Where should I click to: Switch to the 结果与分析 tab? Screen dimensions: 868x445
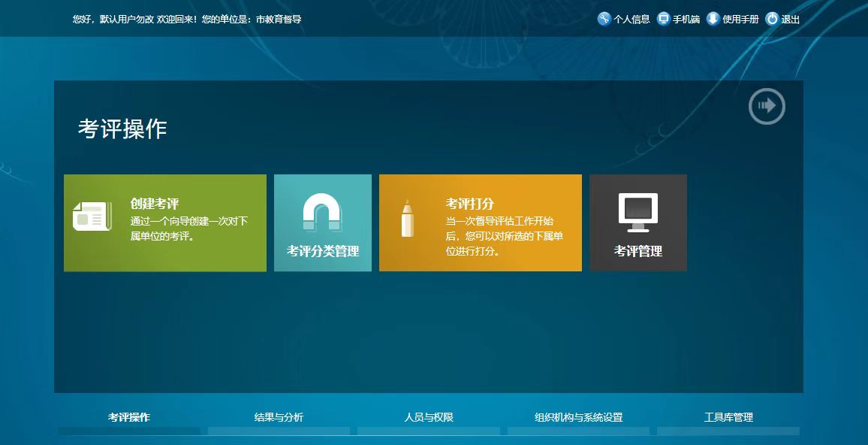[x=279, y=417]
